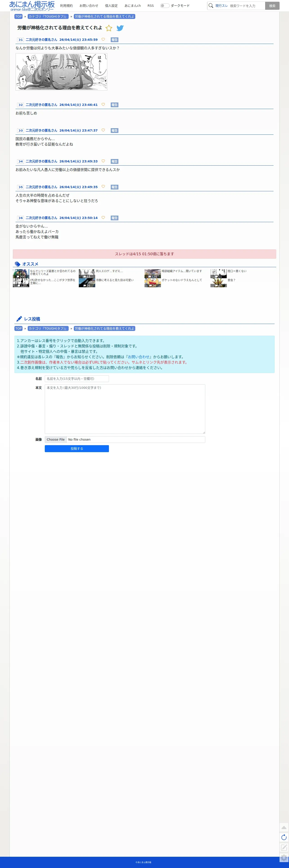Viewport: 289px width, 868px height.
Task: Toggle the ダークモード switch
Action: pyautogui.click(x=165, y=6)
